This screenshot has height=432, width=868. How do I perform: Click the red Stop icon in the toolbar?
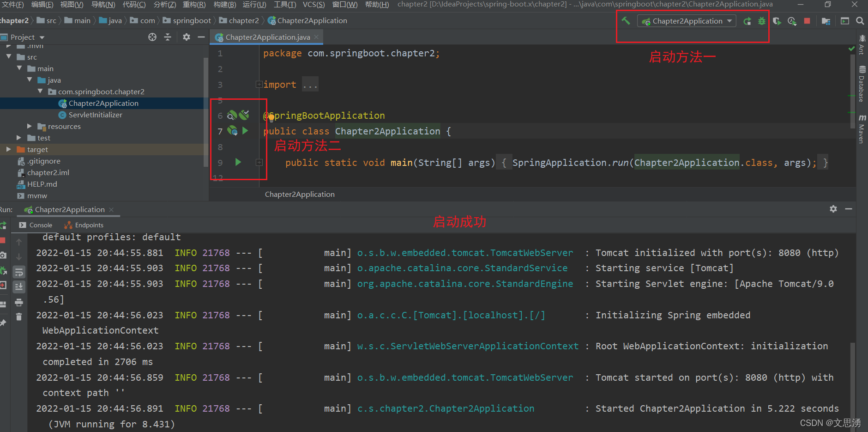[807, 21]
